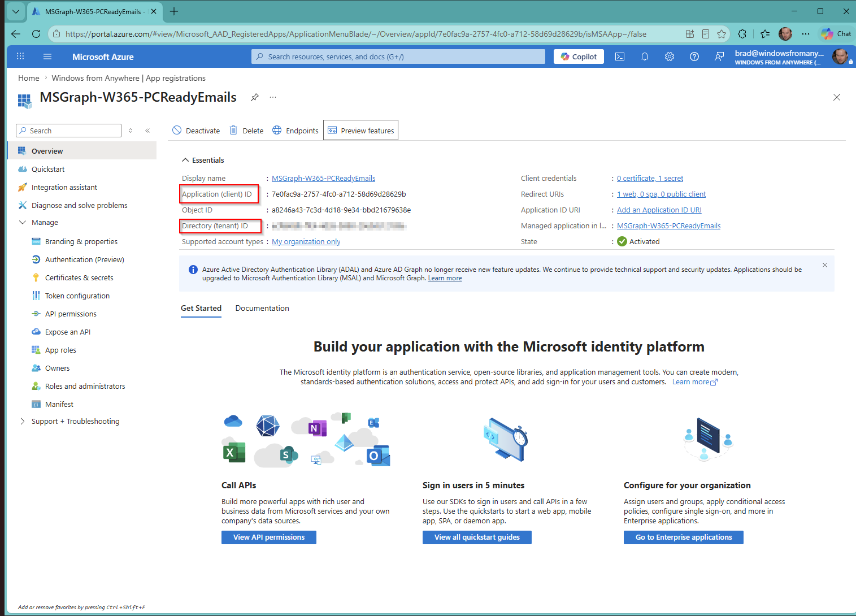856x616 pixels.
Task: Open the hamburger portal menu
Action: [47, 57]
